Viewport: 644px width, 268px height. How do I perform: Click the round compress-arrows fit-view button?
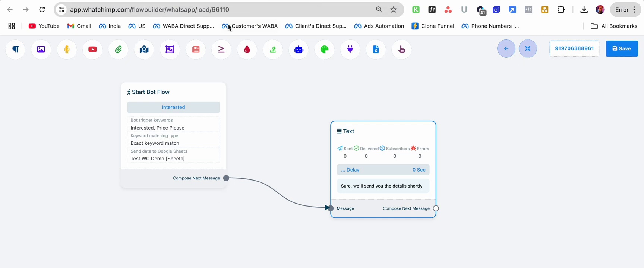[x=528, y=48]
